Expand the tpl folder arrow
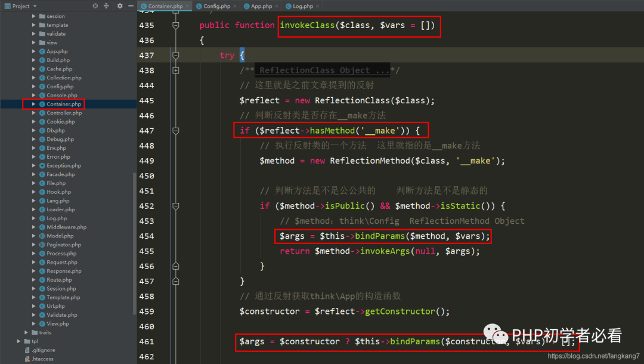 [x=18, y=341]
